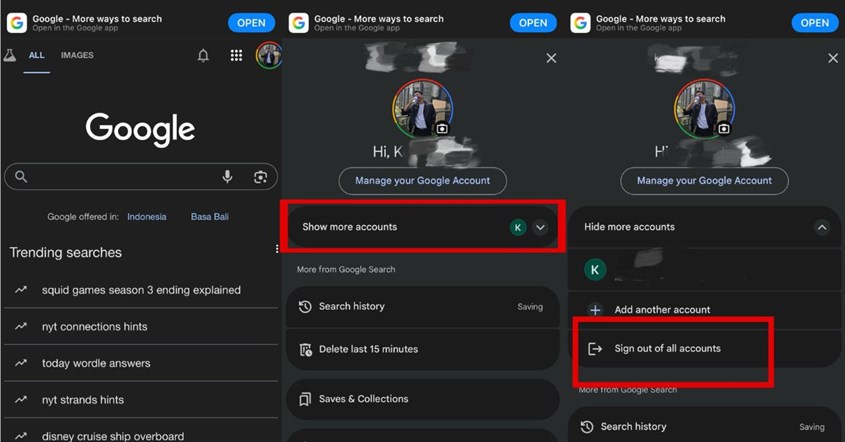
Task: Change profile photo camera icon in middle panel
Action: [442, 128]
